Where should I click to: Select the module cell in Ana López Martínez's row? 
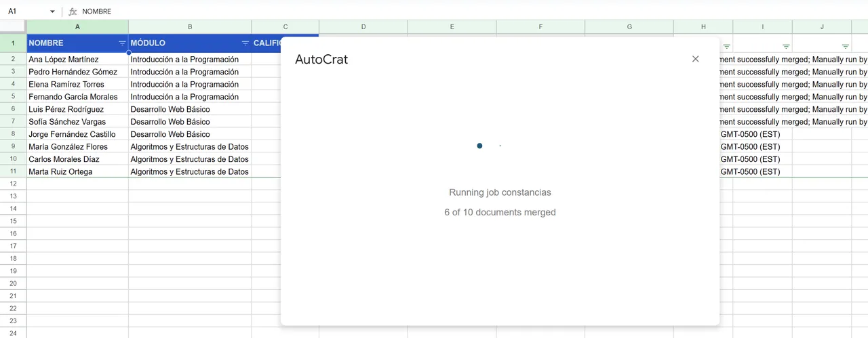click(x=190, y=60)
